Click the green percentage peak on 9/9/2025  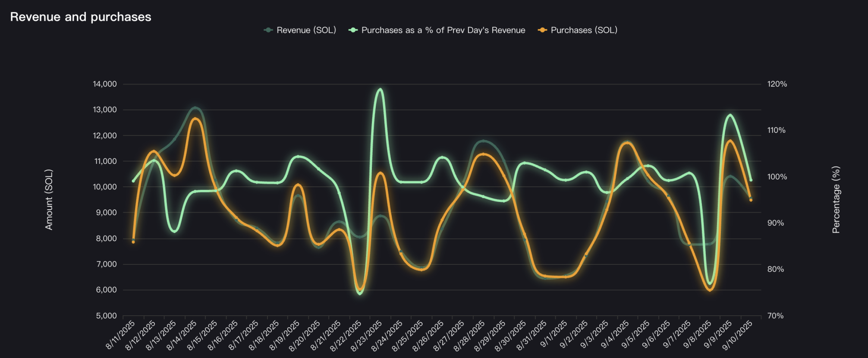click(x=730, y=115)
